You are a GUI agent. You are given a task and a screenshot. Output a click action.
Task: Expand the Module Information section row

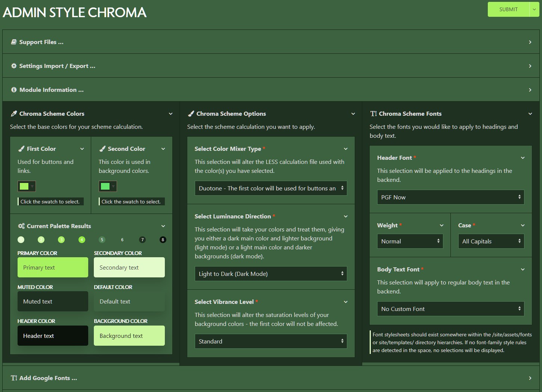(530, 90)
